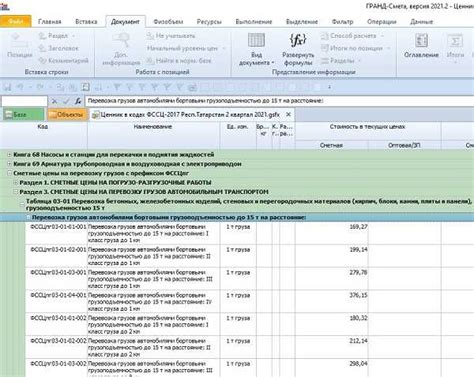Select highlighted row Перевозка грузов автомобилями бортовыми
The width and height of the screenshot is (474, 377).
pyautogui.click(x=237, y=217)
